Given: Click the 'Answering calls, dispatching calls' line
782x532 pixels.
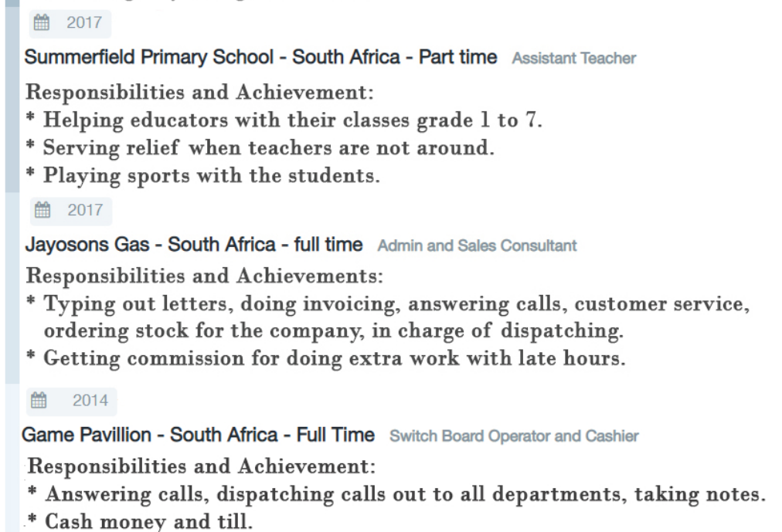Looking at the screenshot, I should (x=404, y=494).
